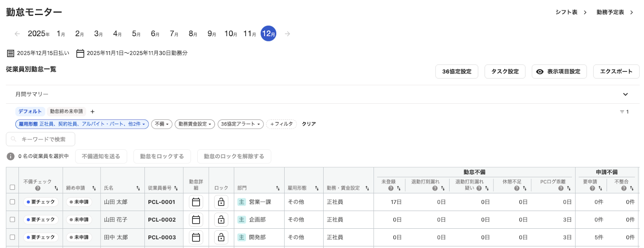Viewport: 644px width, 248px height.
Task: Open 勤務予定表 link
Action: 615,12
